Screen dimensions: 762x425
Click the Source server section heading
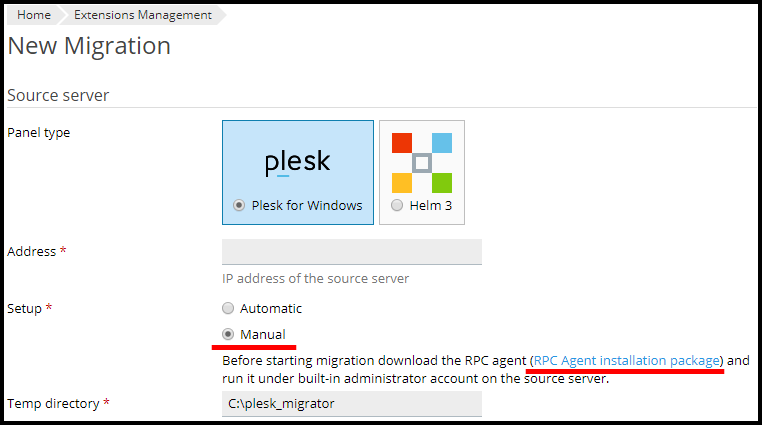(58, 95)
